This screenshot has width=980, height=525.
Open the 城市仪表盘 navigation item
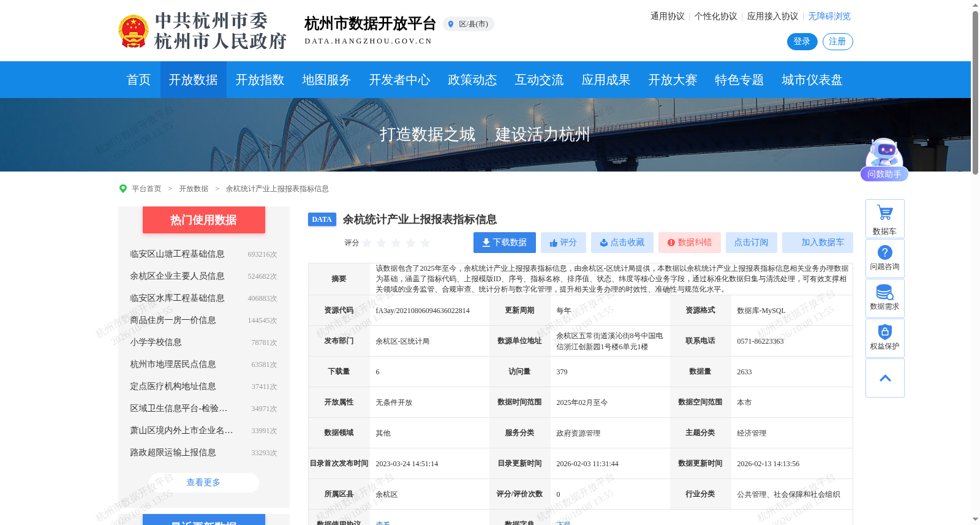point(812,80)
